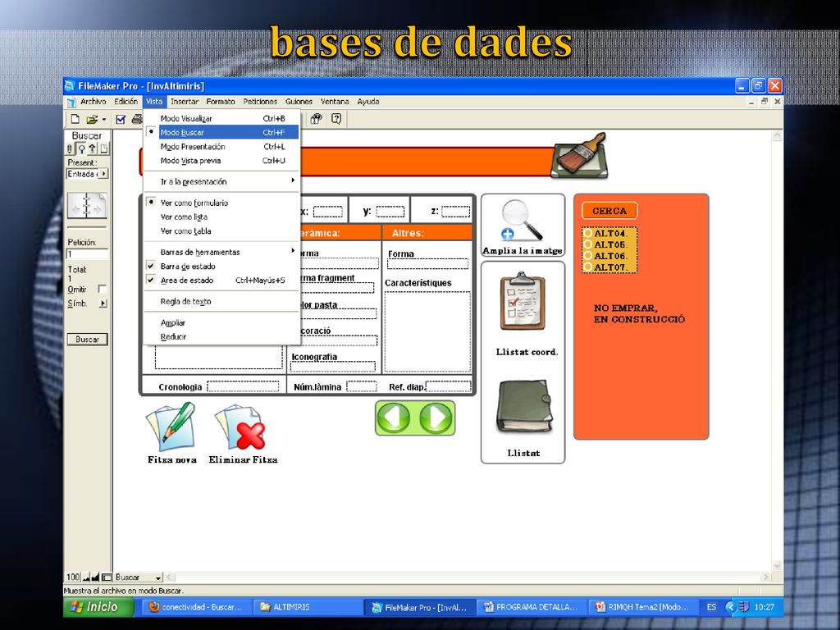Image resolution: width=840 pixels, height=630 pixels.
Task: Click the New document toolbar icon
Action: pos(75,119)
